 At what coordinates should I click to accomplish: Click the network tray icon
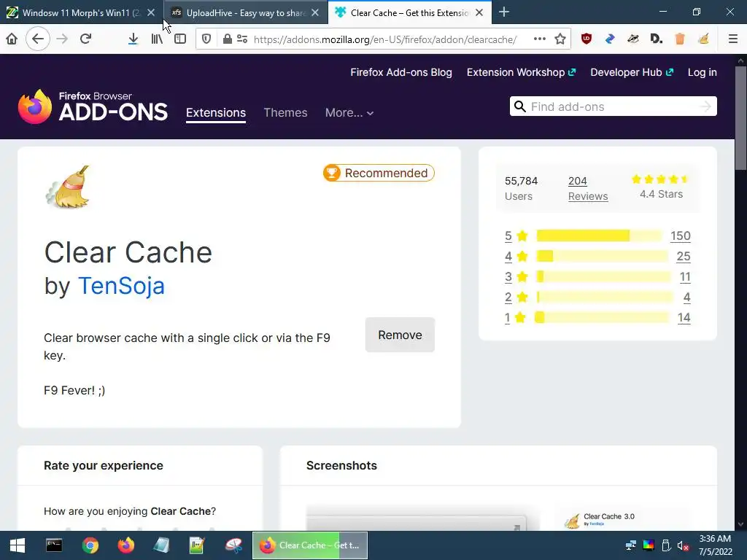(631, 545)
